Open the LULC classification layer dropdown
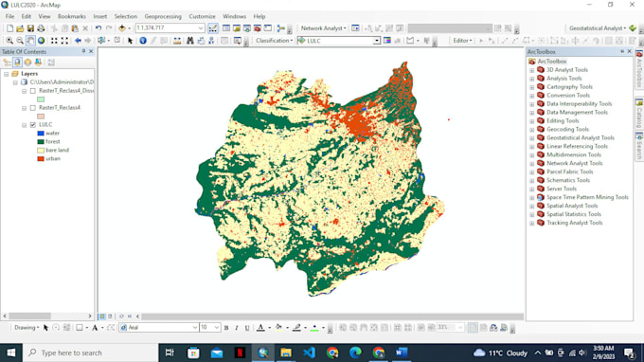 [x=377, y=41]
